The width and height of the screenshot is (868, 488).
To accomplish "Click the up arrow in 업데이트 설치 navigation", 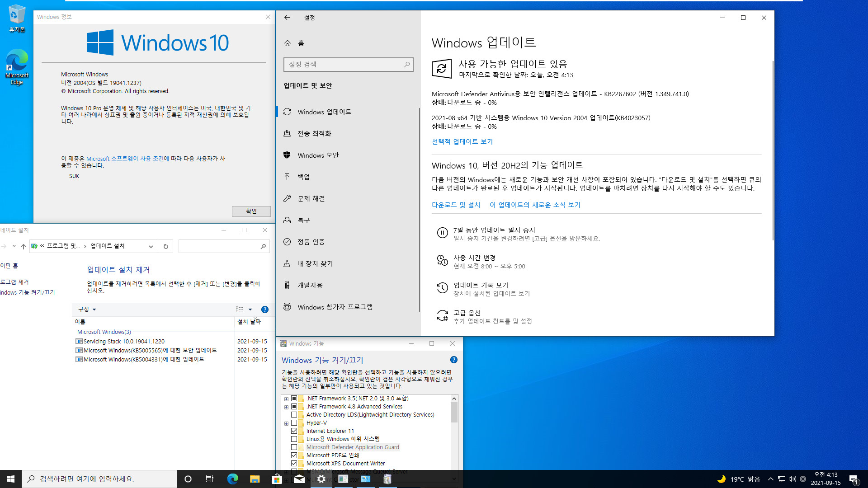I will click(24, 246).
